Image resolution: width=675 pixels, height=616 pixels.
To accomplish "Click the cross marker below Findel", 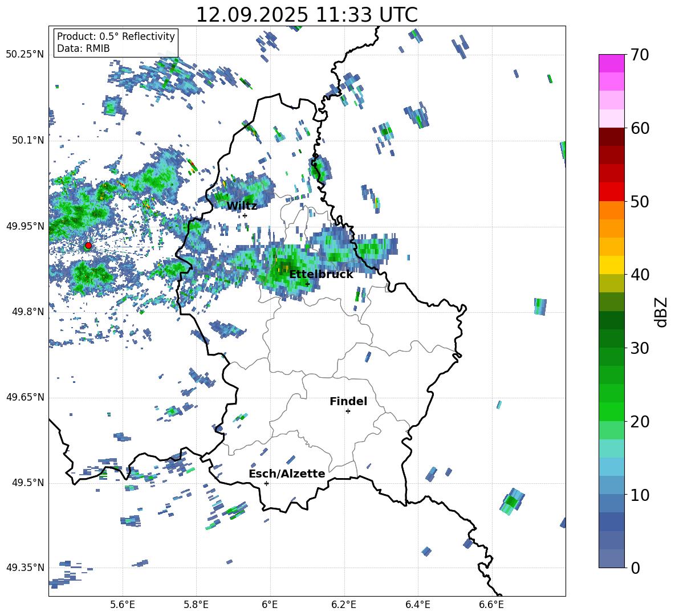I will (x=348, y=411).
